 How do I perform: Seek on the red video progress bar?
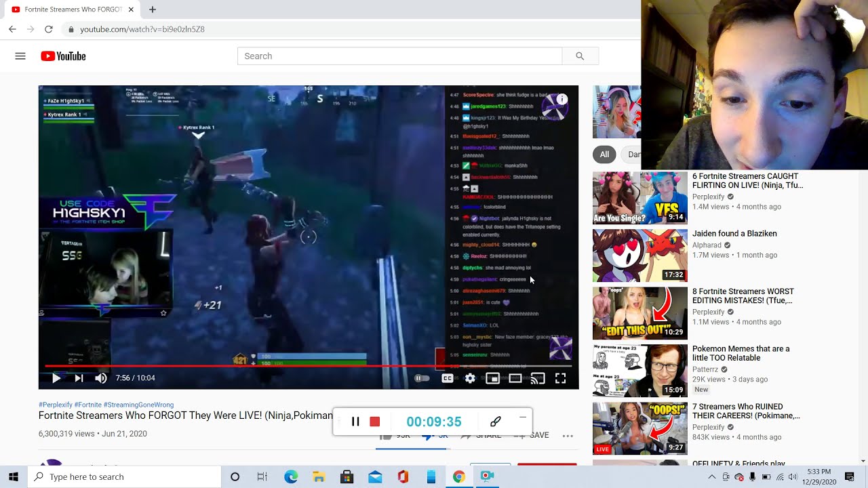309,366
